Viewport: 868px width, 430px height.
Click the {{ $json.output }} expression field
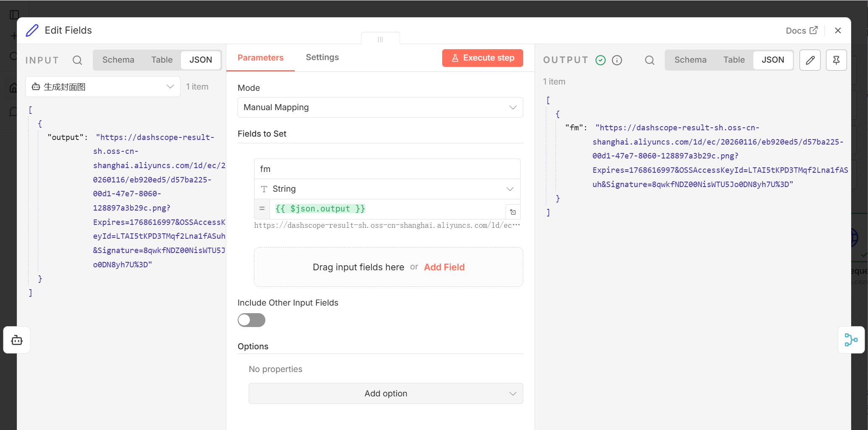[387, 209]
